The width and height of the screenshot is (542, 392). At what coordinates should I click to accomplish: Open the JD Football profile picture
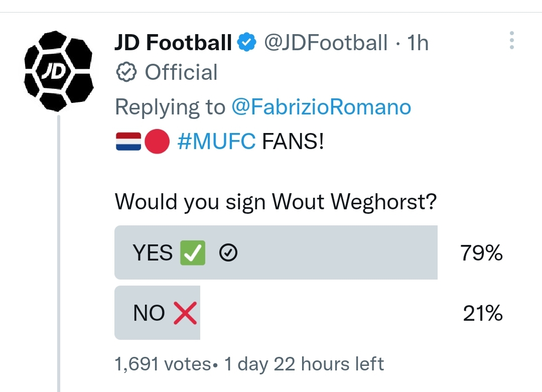click(x=58, y=71)
